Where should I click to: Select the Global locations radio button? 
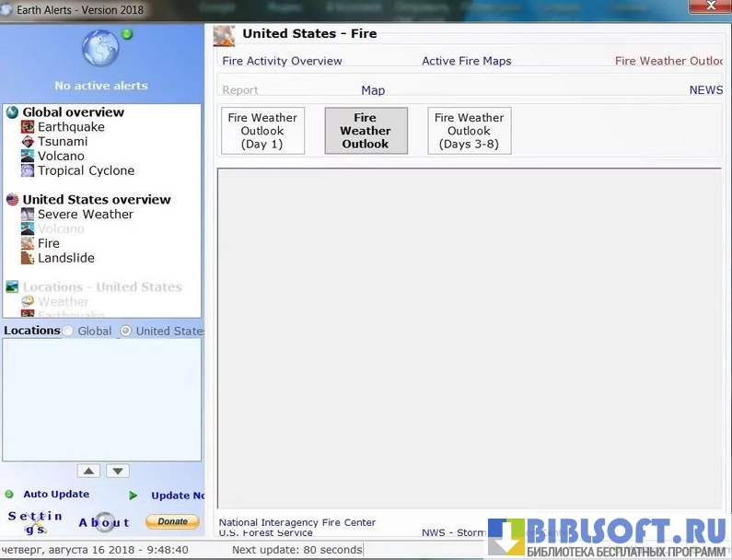click(x=69, y=332)
